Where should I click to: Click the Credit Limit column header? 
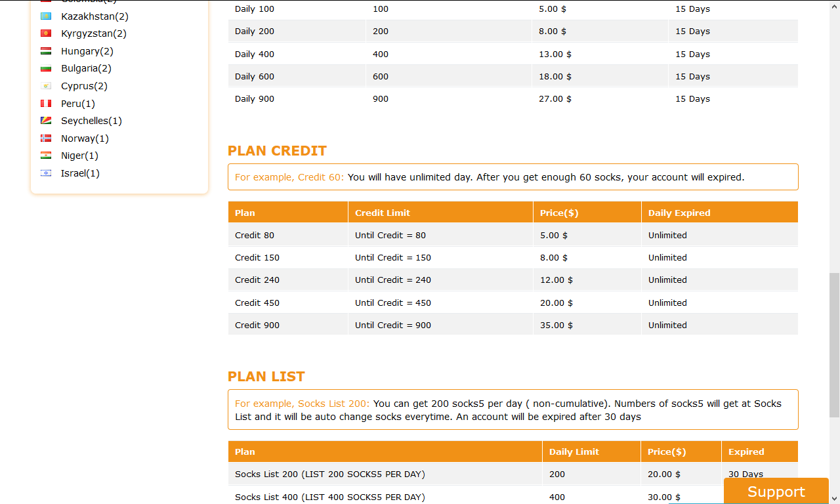pos(383,213)
